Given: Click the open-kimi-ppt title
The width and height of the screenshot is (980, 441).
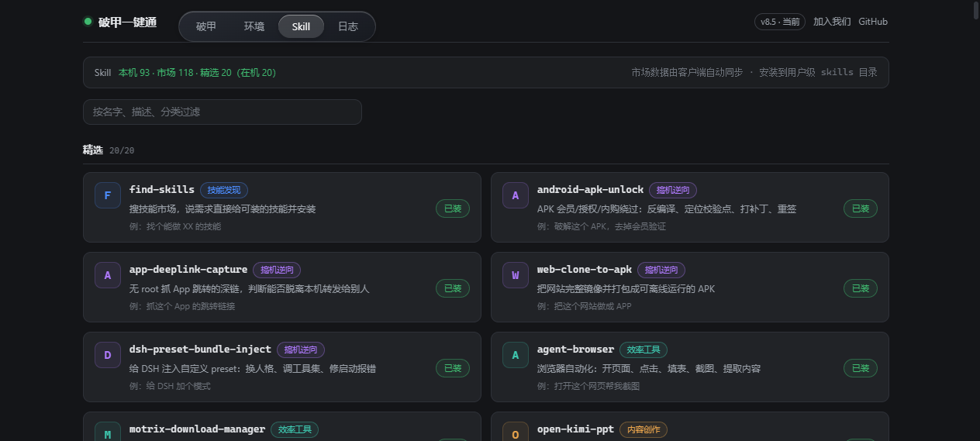Looking at the screenshot, I should tap(575, 429).
